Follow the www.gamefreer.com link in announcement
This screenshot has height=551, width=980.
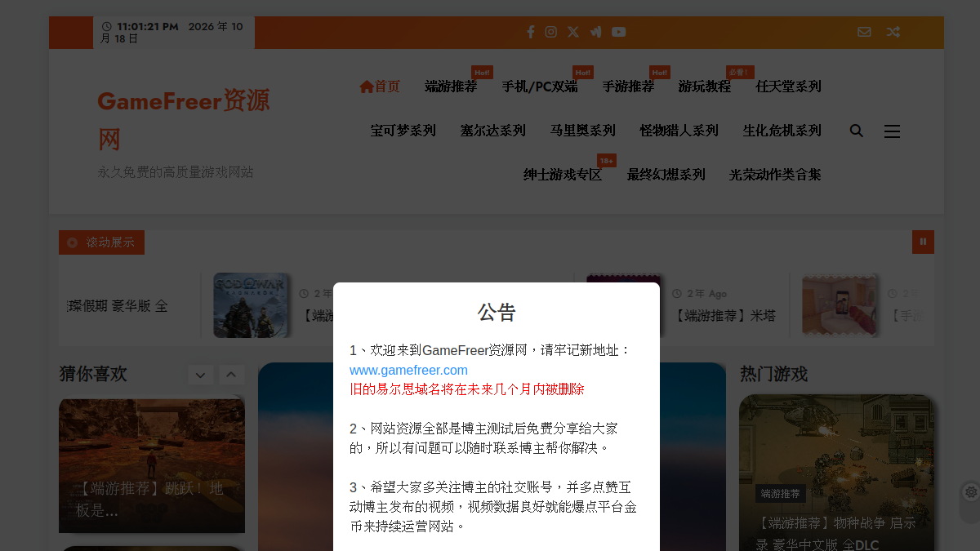point(408,370)
